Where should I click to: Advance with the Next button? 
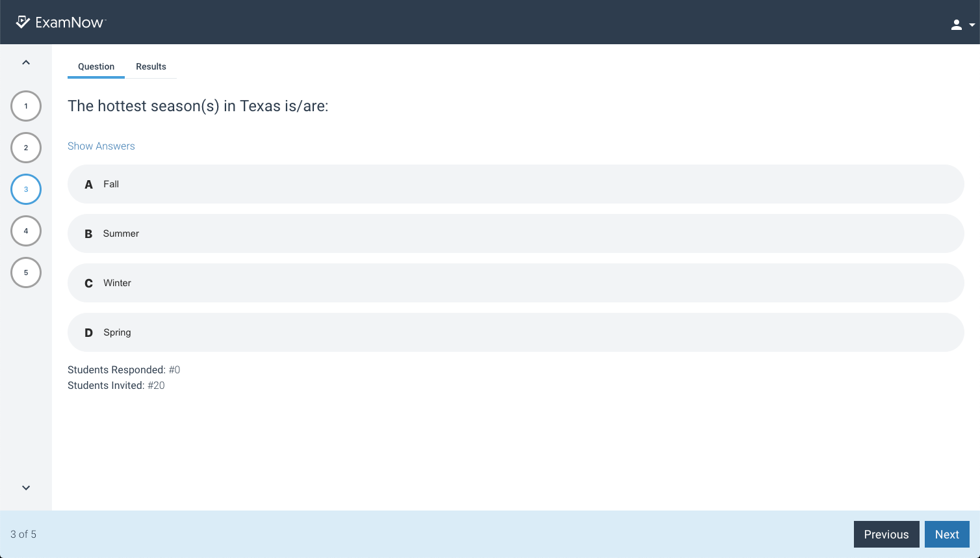pyautogui.click(x=947, y=534)
